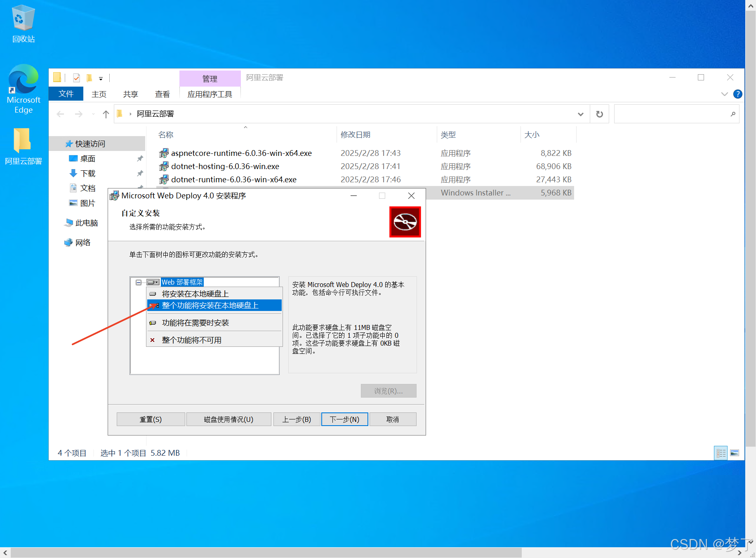Screen dimensions: 756x558
Task: Open the Recycle Bin desktop icon
Action: [x=23, y=24]
